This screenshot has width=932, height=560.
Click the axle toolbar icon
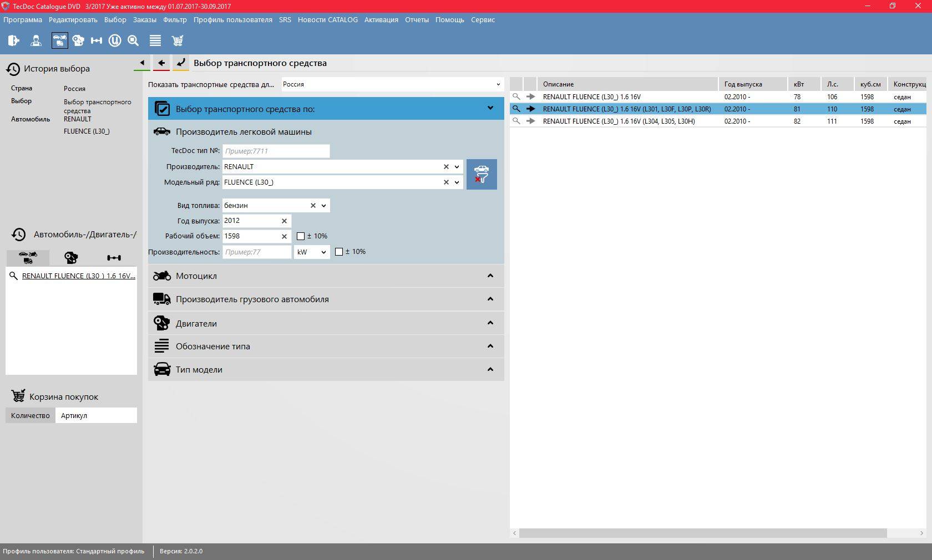pos(97,40)
